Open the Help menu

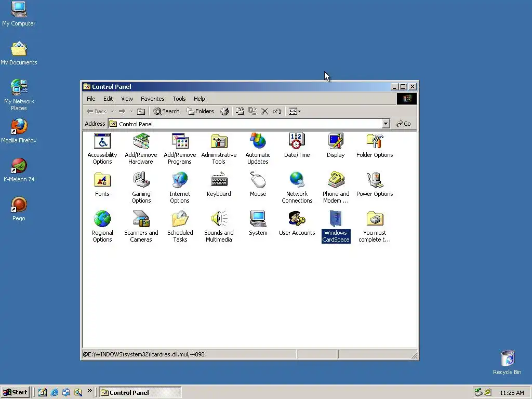pyautogui.click(x=199, y=99)
